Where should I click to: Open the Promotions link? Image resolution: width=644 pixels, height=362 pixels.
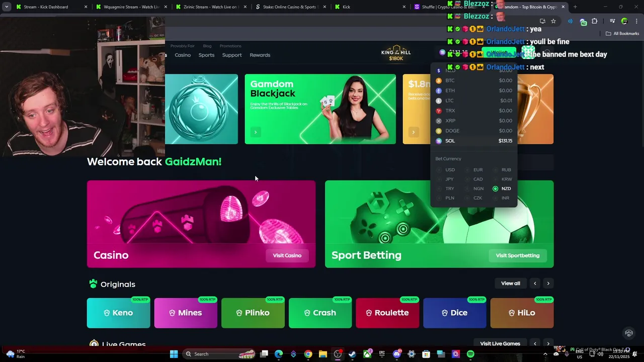(230, 46)
